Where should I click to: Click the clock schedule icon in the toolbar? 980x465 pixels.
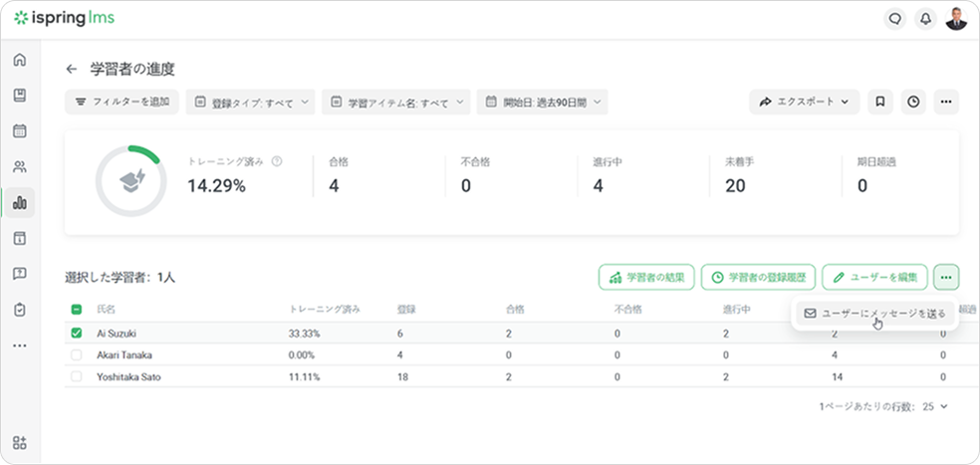pyautogui.click(x=913, y=102)
